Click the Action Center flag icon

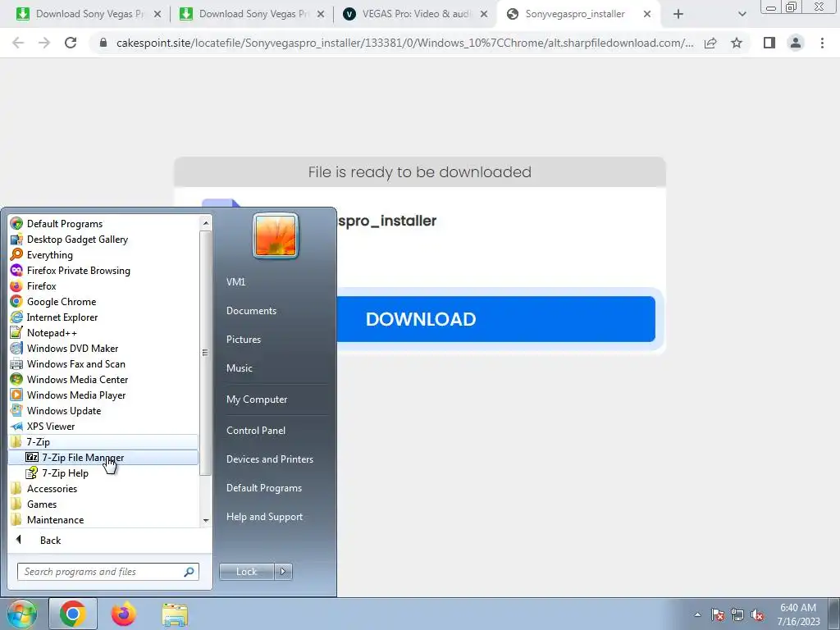coord(718,614)
